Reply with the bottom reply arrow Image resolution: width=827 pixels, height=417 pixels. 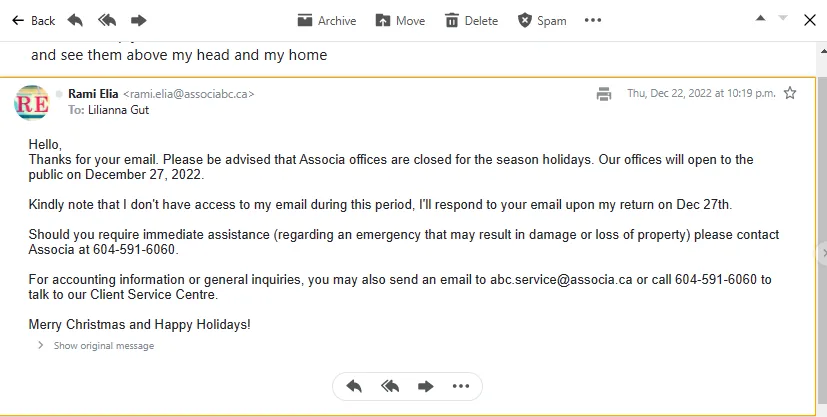354,386
